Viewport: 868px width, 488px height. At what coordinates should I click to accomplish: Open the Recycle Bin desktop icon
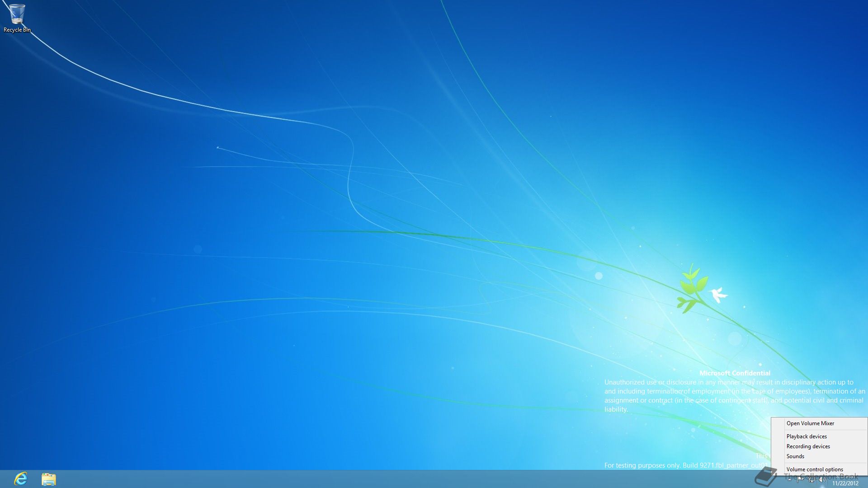(x=17, y=18)
